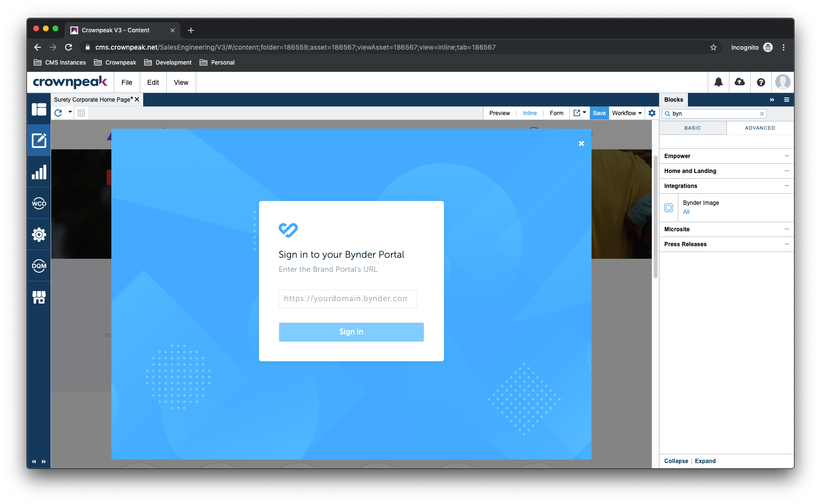Open a new browser tab
821x504 pixels.
point(191,30)
